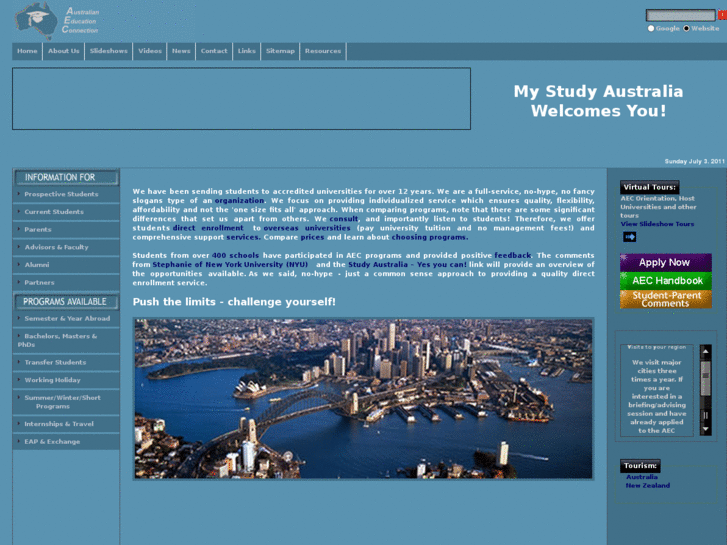Click the 'prices' text link

312,237
